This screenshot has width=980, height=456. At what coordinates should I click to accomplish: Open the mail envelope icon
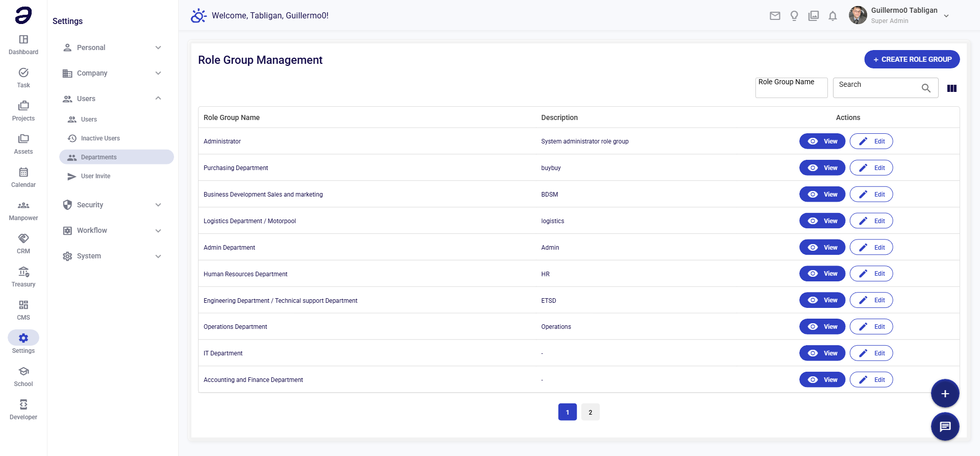[x=775, y=16]
